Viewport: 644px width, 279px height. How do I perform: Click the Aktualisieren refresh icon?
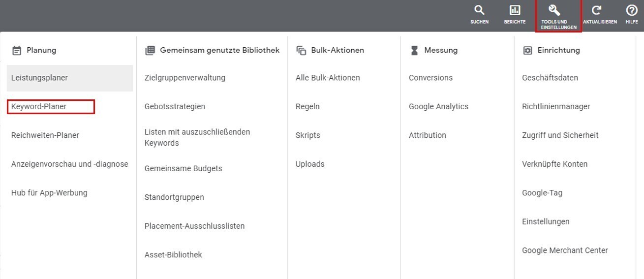tap(596, 11)
